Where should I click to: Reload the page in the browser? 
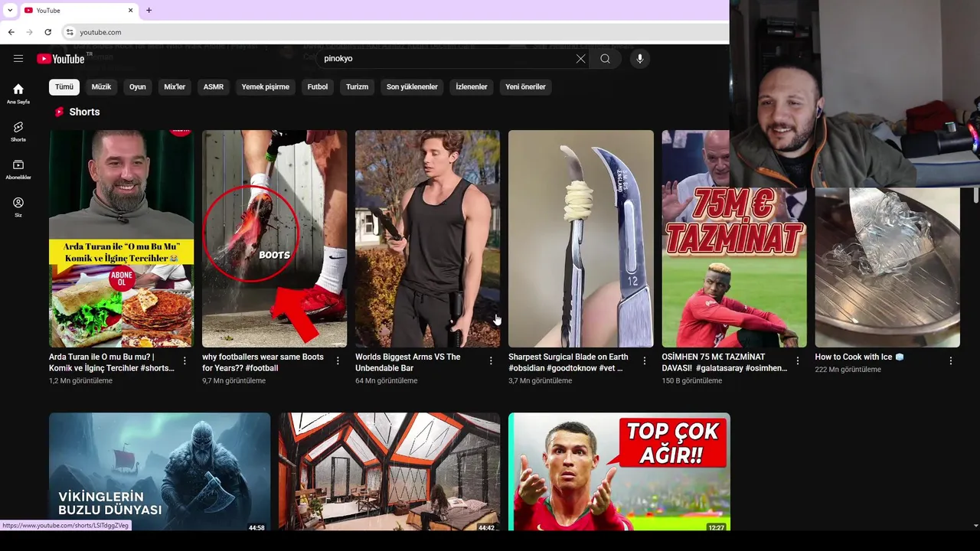pos(47,32)
